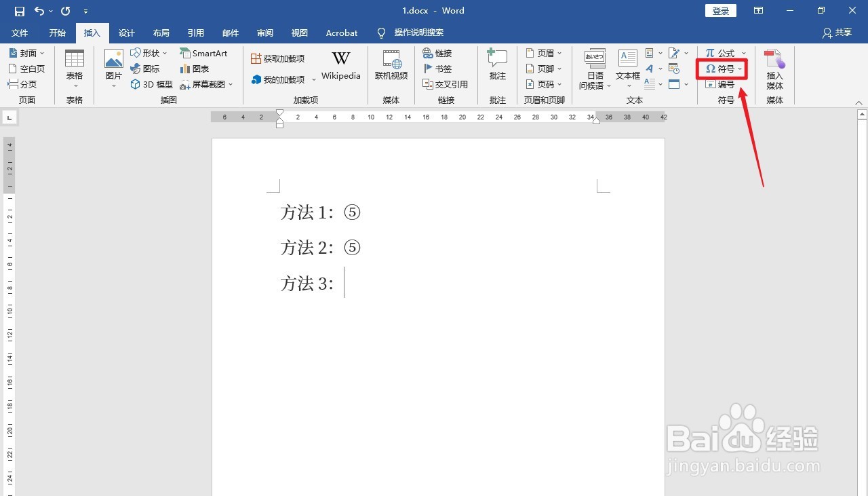
Task: Insert a 链接 (Link)
Action: (x=437, y=53)
